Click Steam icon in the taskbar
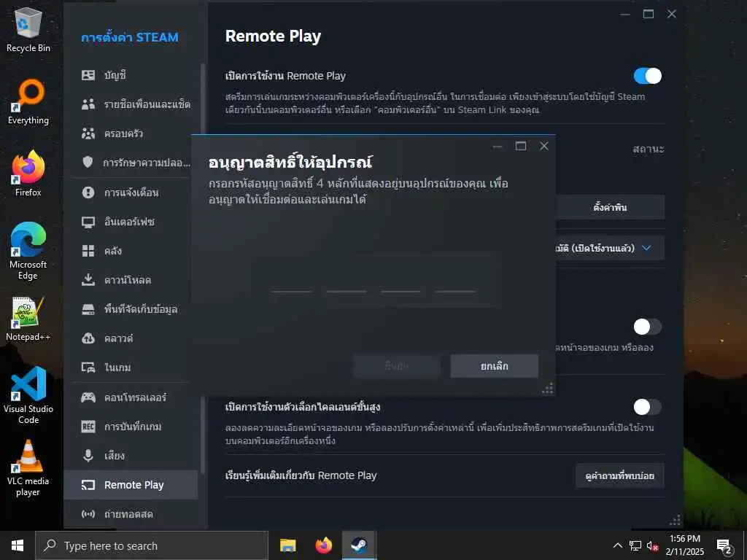 [359, 545]
